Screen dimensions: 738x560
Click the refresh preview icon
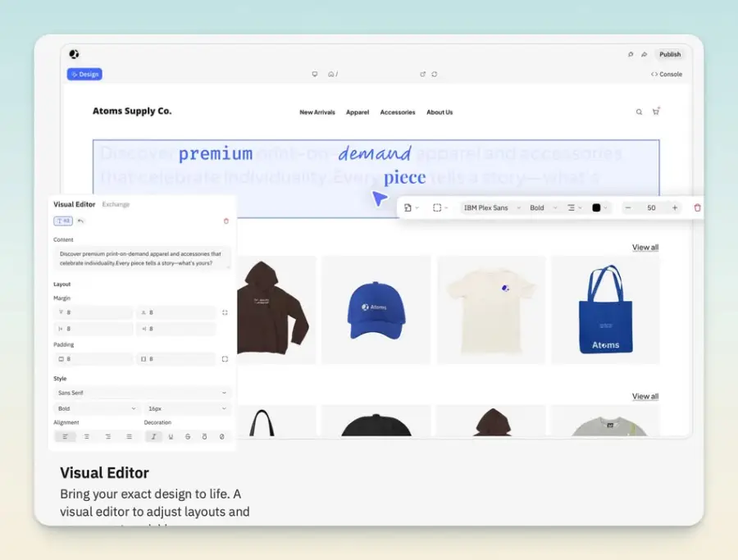tap(435, 74)
